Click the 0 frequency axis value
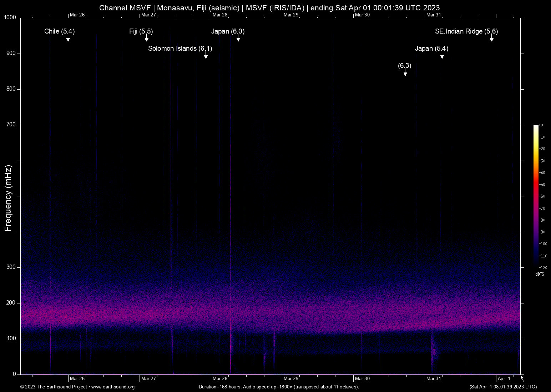 15,374
